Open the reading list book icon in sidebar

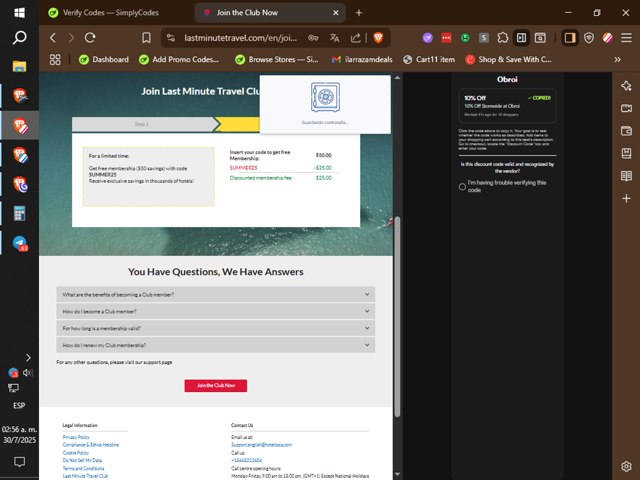point(626,176)
